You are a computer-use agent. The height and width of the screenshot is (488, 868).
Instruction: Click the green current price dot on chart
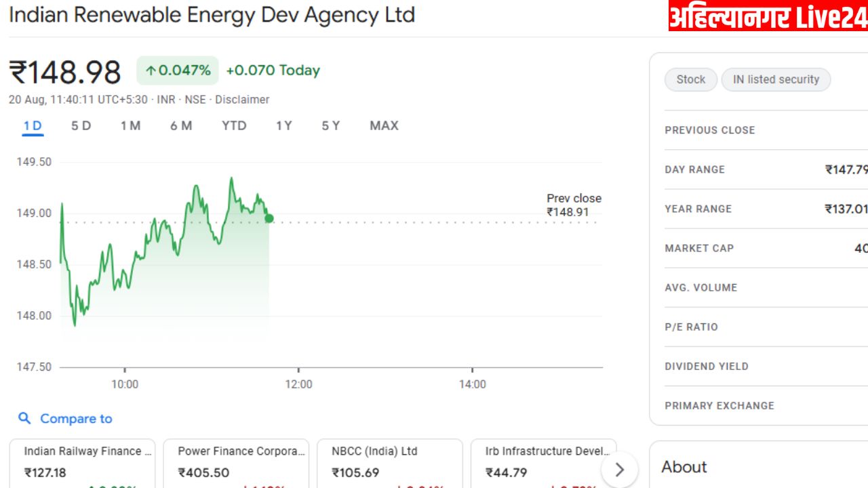click(269, 218)
